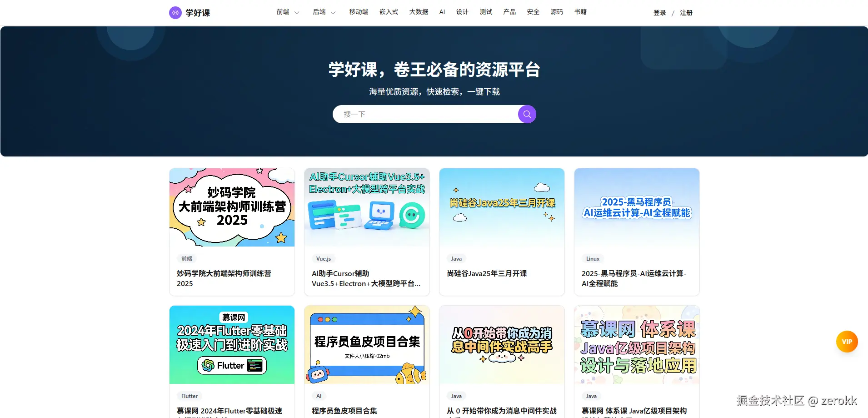868x418 pixels.
Task: Select the AI nav item
Action: click(x=442, y=12)
